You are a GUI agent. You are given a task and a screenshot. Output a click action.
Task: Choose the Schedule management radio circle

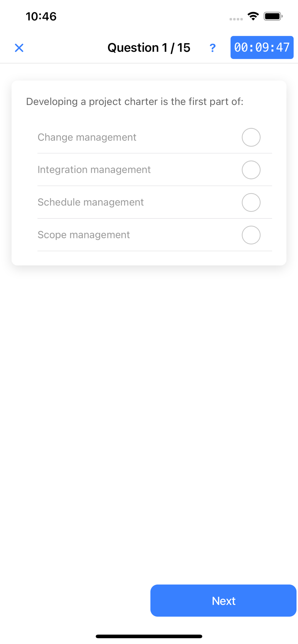pyautogui.click(x=251, y=203)
